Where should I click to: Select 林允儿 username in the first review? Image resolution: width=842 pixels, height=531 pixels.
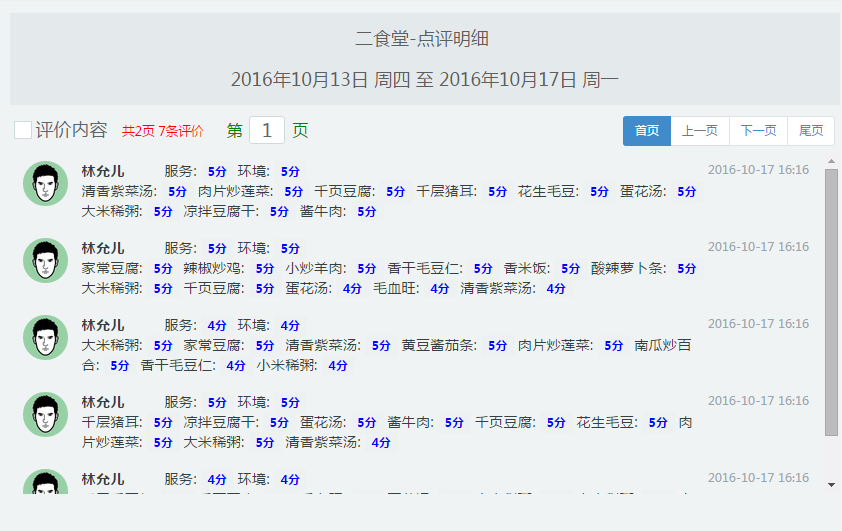pyautogui.click(x=103, y=171)
